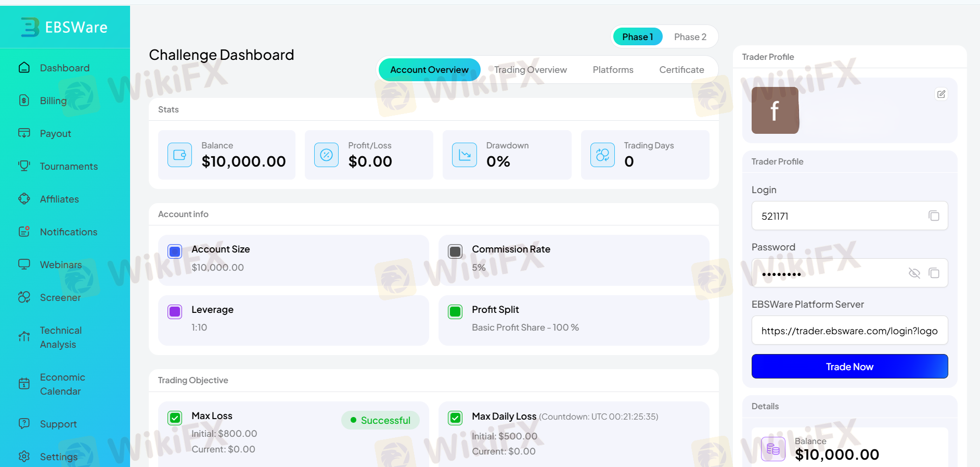Click the Successful status badge
This screenshot has width=980, height=467.
coord(380,420)
